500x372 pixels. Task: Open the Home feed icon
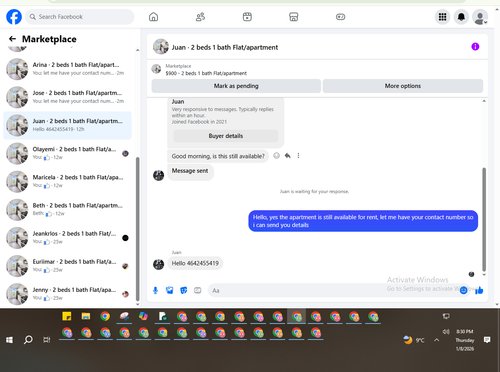(153, 17)
